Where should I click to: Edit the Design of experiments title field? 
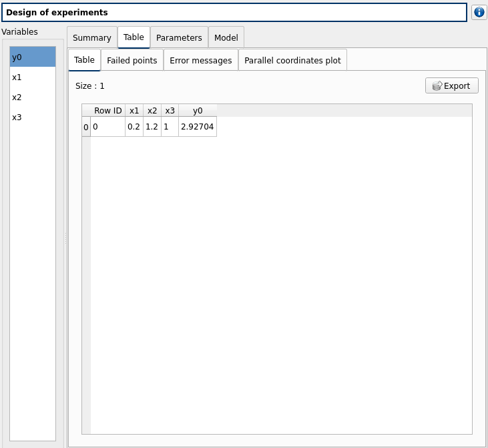pyautogui.click(x=234, y=13)
